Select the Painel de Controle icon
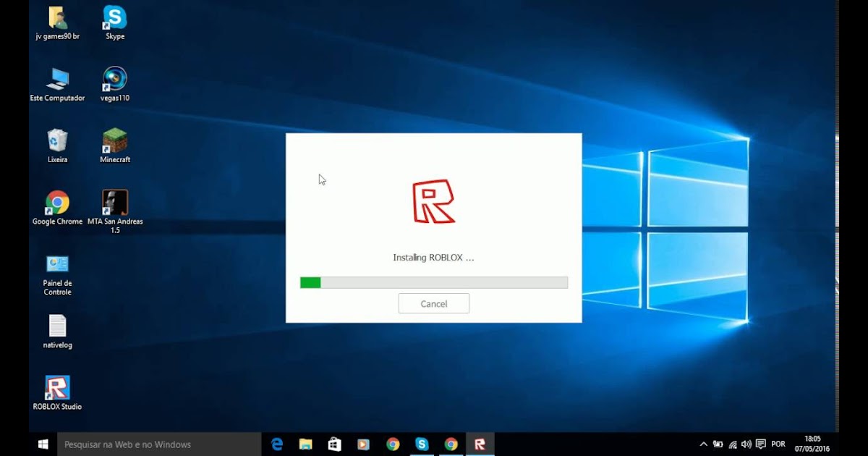This screenshot has height=456, width=868. (57, 274)
